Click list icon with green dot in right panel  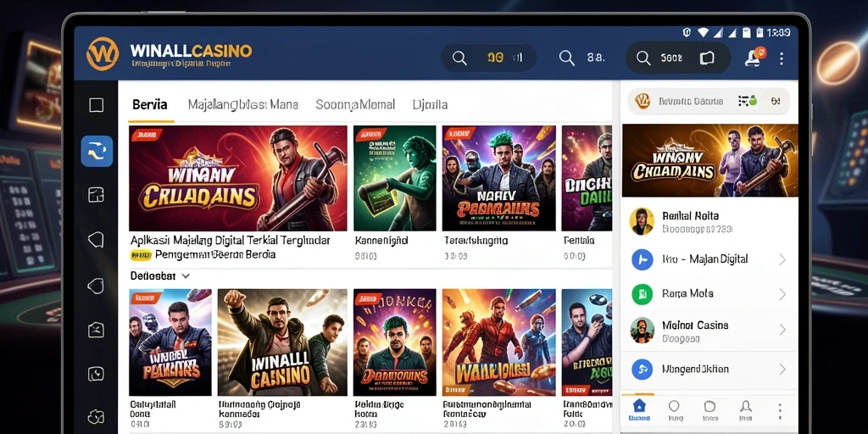[x=748, y=102]
